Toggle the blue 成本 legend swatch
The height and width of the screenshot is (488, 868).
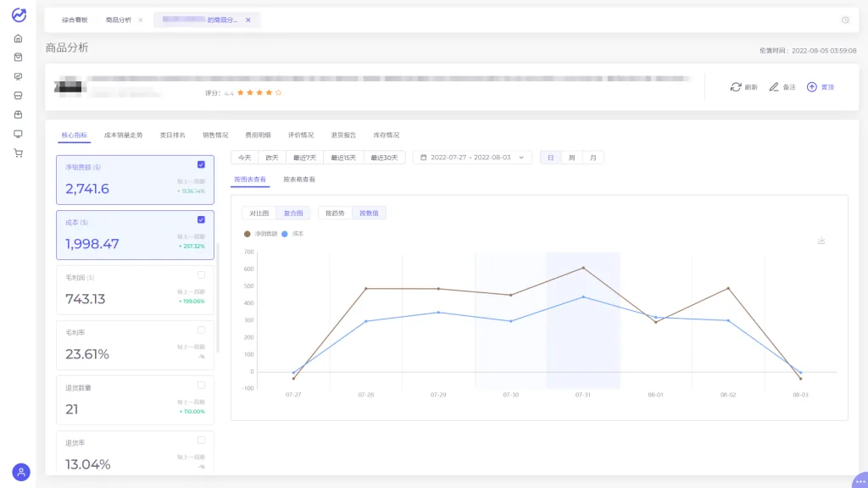285,234
